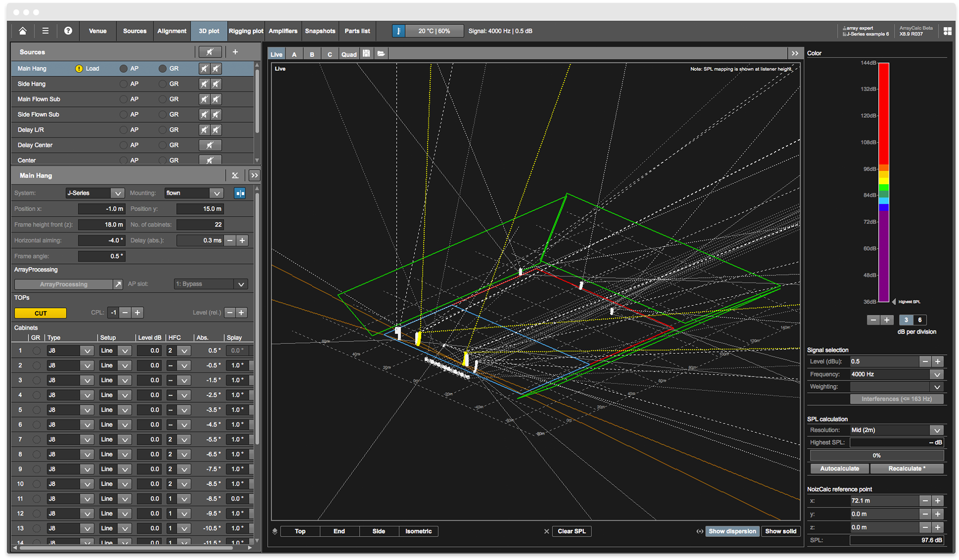Toggle AP for Delay L/R
The width and height of the screenshot is (959, 560).
(x=123, y=130)
